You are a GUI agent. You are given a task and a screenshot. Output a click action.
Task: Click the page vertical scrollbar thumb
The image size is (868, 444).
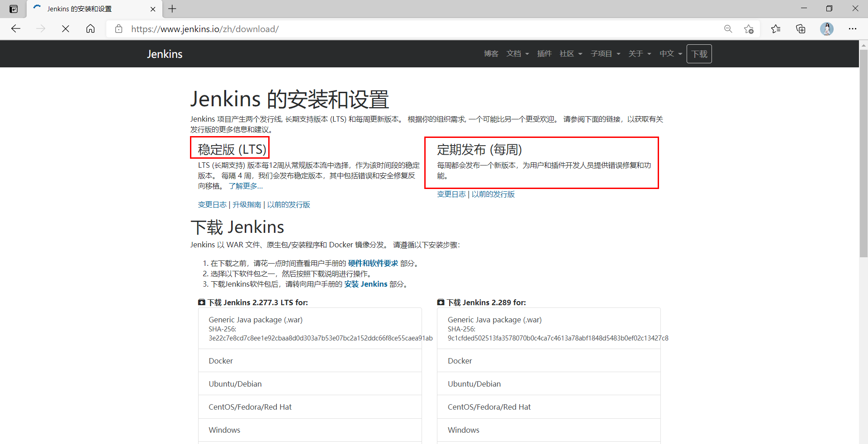863,154
